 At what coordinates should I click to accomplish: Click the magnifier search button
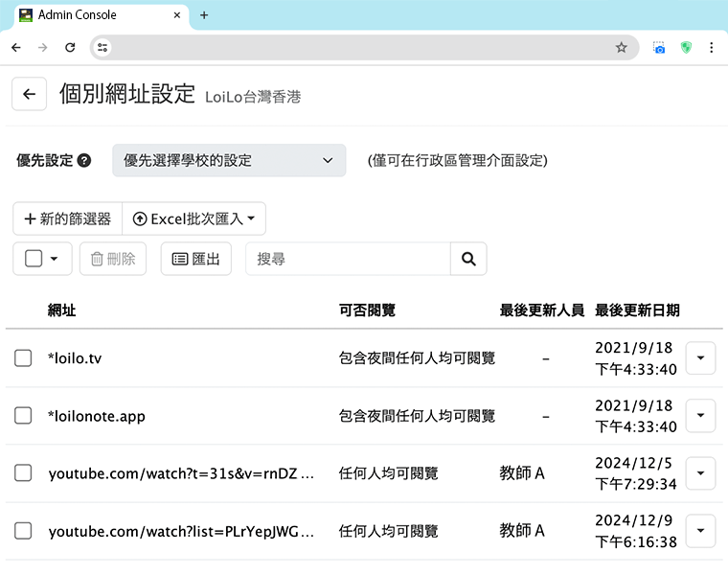pyautogui.click(x=468, y=259)
